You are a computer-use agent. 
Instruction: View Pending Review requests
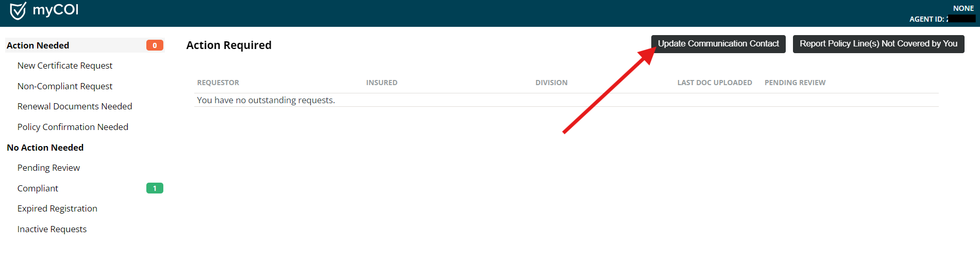pyautogui.click(x=48, y=168)
